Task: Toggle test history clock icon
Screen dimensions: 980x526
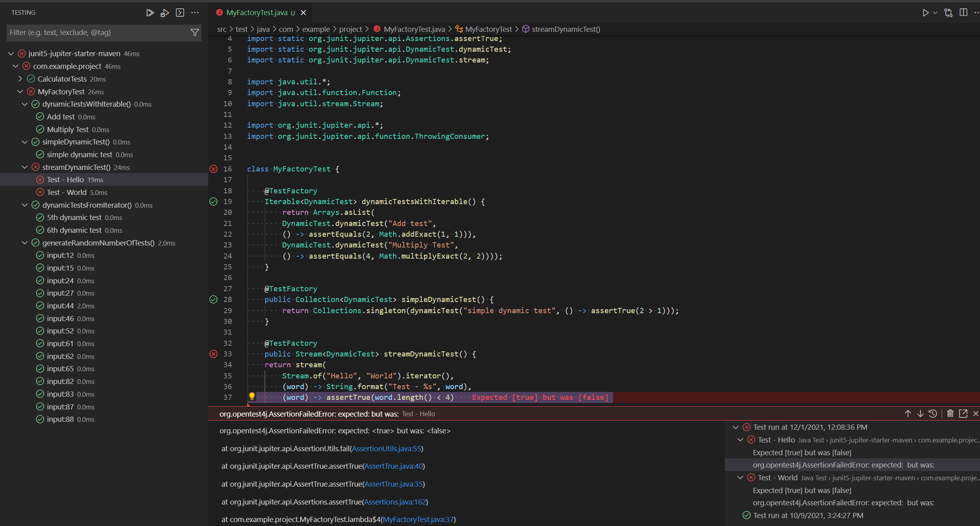Action: 933,414
